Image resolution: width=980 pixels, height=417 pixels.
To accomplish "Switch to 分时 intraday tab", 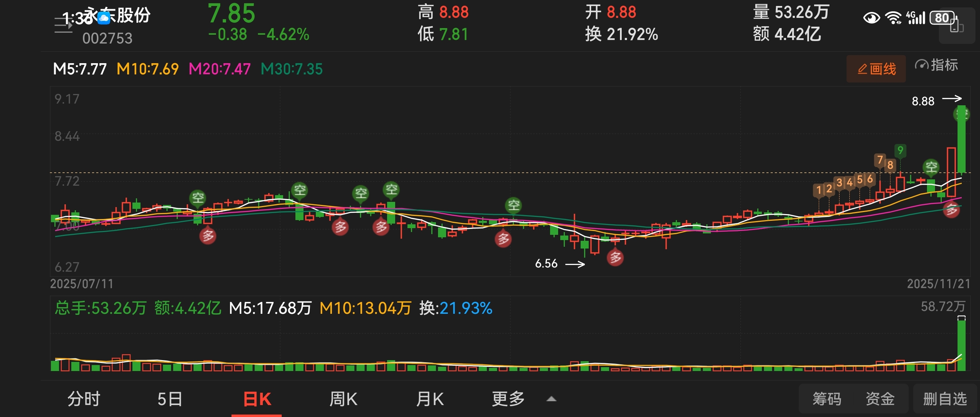I will pos(84,399).
